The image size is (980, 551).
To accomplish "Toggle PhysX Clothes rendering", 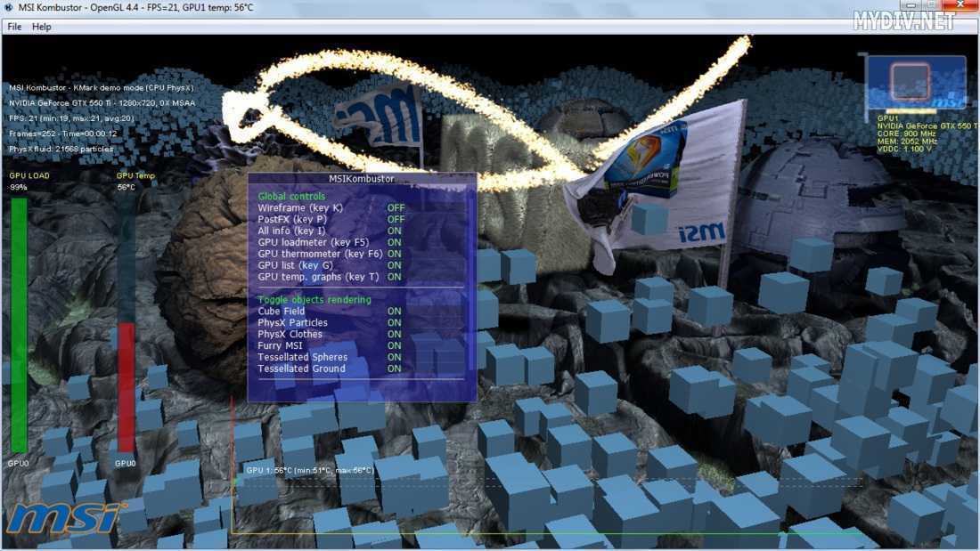I will (394, 334).
